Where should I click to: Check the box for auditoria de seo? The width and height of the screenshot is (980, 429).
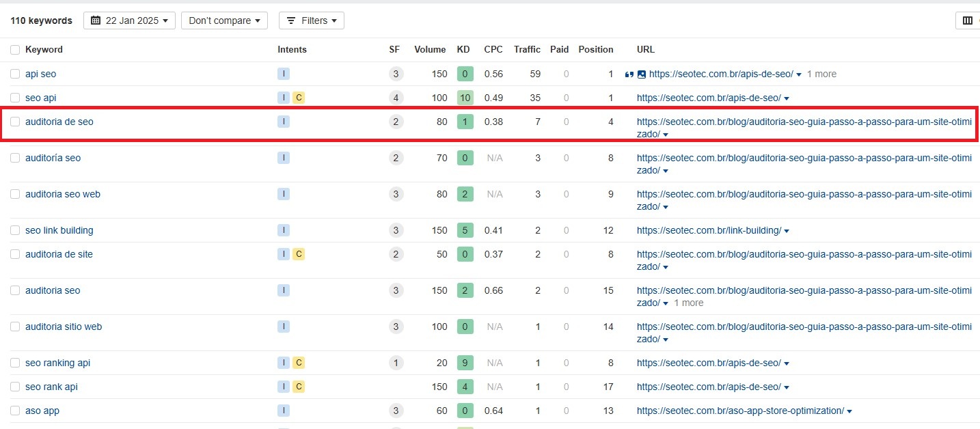(15, 122)
